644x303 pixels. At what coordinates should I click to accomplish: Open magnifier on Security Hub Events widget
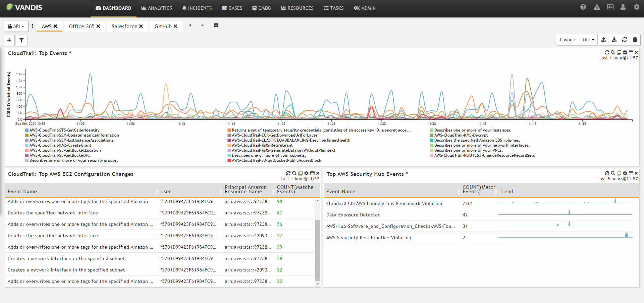(x=613, y=173)
